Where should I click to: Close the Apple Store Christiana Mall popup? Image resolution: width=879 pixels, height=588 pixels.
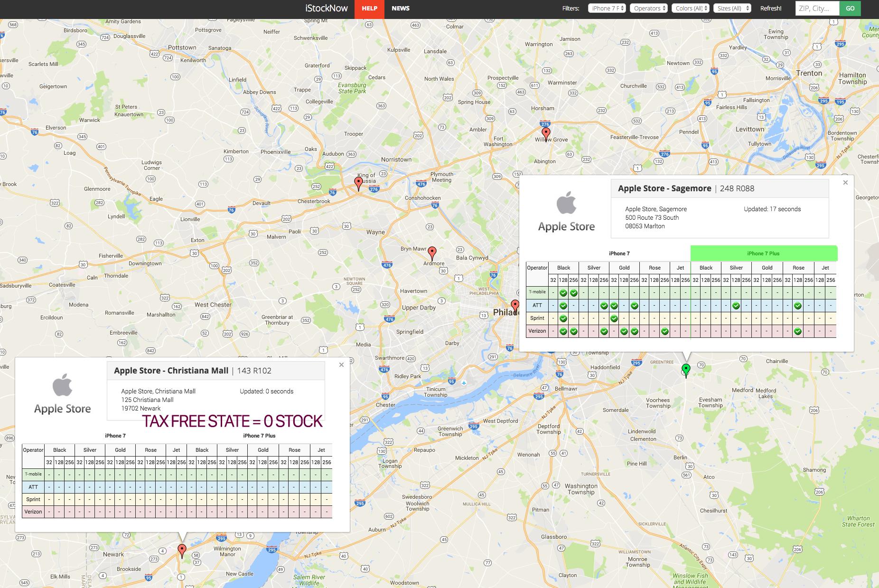[x=341, y=364]
